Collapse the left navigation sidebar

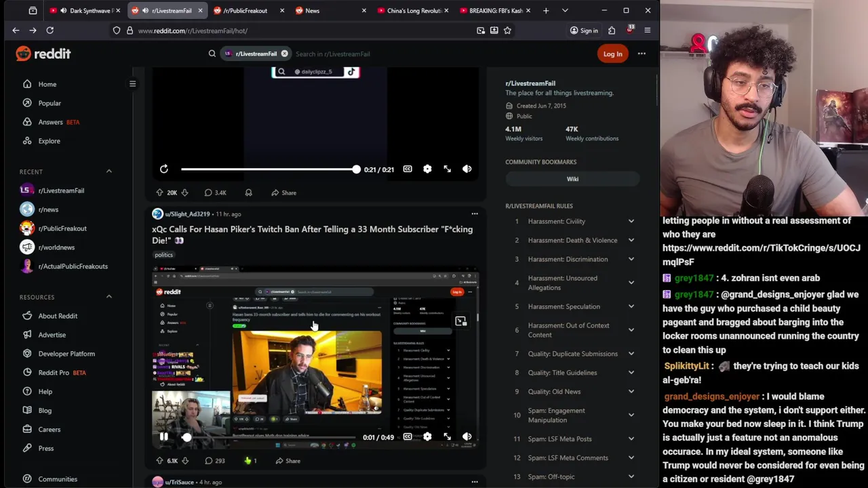pyautogui.click(x=132, y=84)
